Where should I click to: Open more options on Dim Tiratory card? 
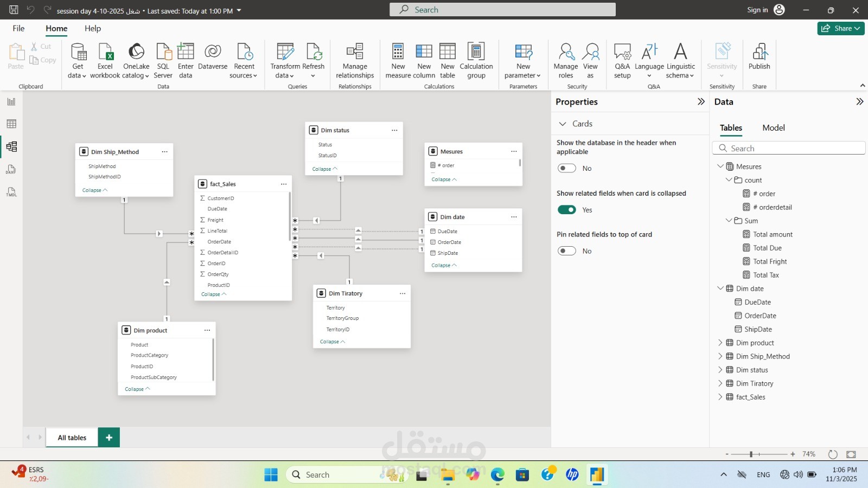403,293
